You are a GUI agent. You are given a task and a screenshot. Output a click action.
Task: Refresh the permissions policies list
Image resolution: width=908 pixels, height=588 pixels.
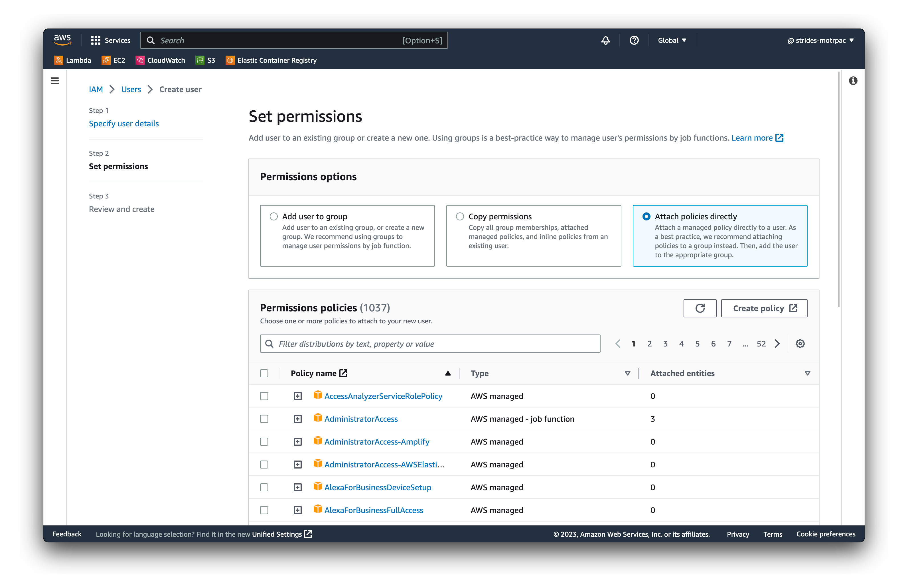[700, 308]
